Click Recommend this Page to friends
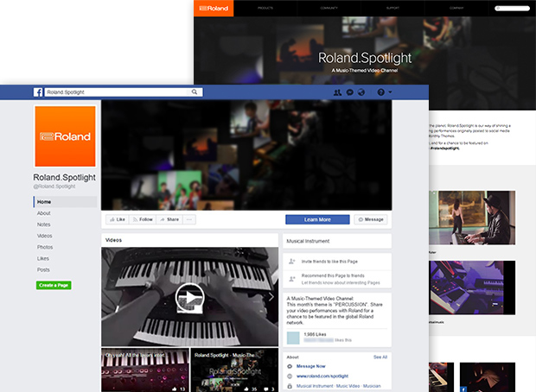The width and height of the screenshot is (536, 392). tap(333, 275)
